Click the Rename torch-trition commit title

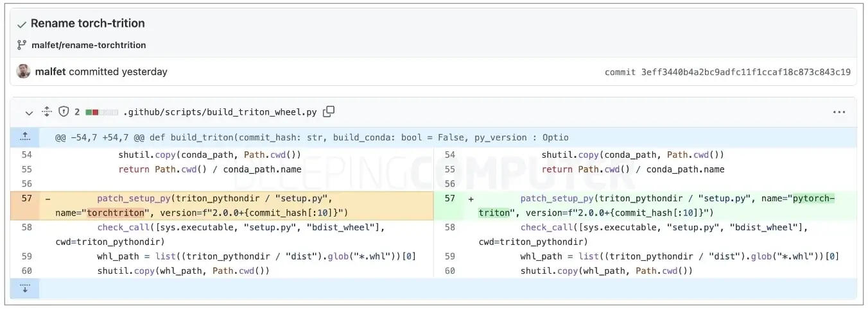point(88,23)
